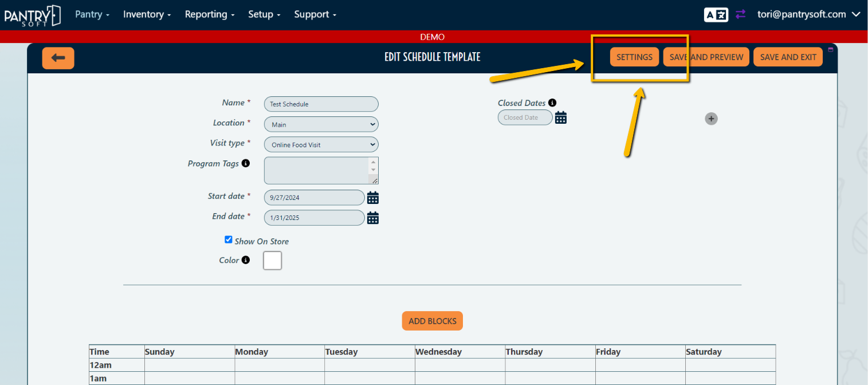This screenshot has height=385, width=868.
Task: Uncheck Show On Store
Action: click(229, 239)
